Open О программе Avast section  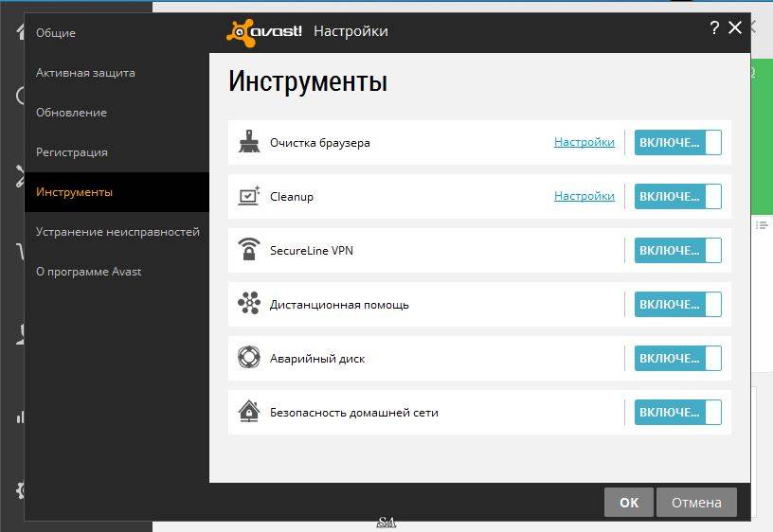117,272
